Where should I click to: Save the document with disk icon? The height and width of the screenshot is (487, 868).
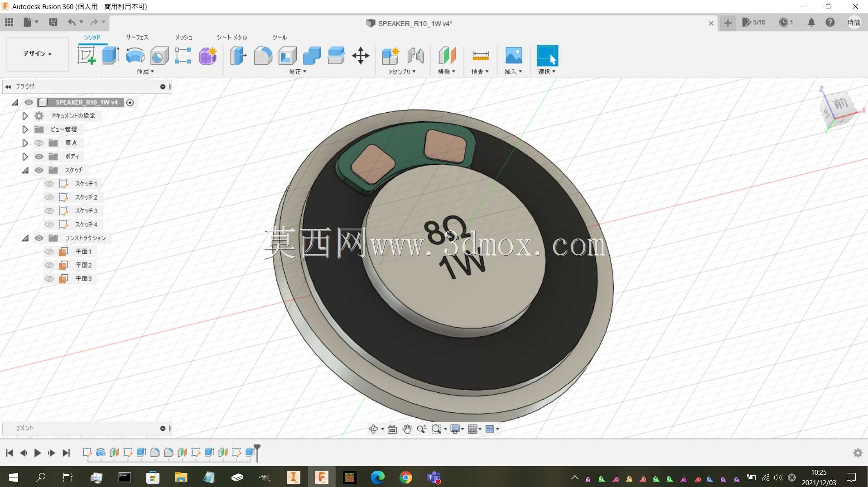pos(53,22)
